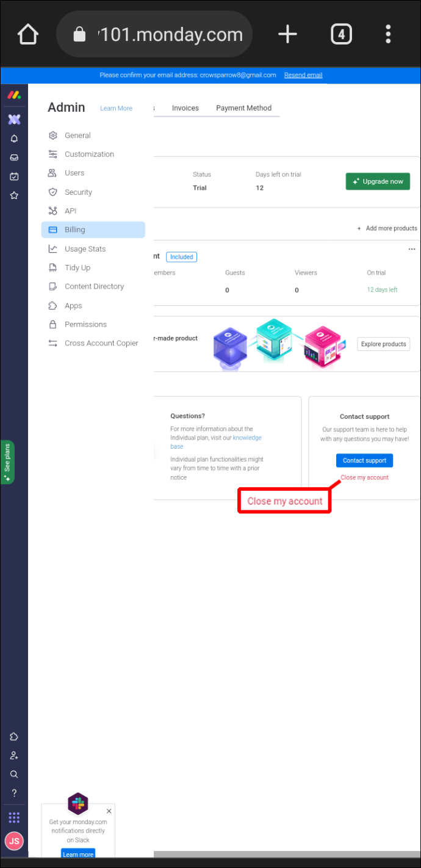Open the knowledge base link
Image resolution: width=421 pixels, height=868 pixels.
[x=247, y=438]
